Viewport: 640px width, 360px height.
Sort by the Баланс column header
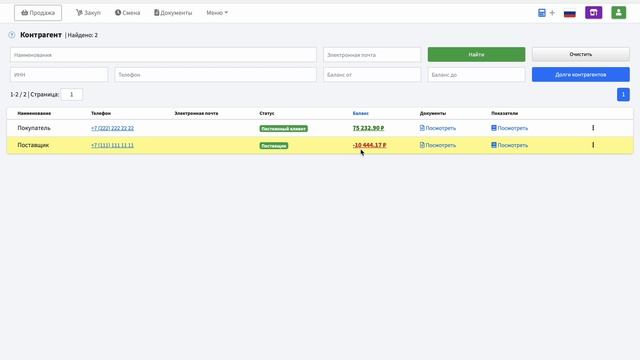click(x=360, y=113)
